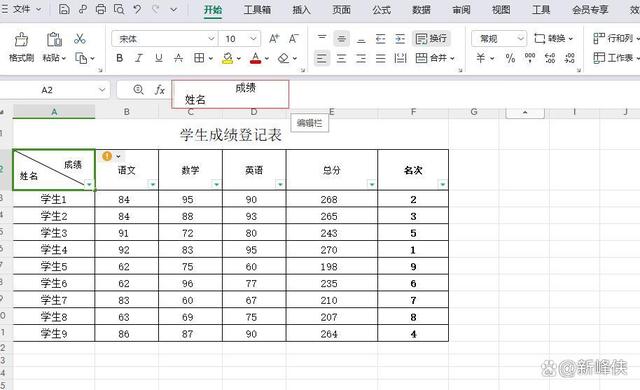Click the Format Painter (格式刷) icon
640x390 pixels.
pos(21,40)
